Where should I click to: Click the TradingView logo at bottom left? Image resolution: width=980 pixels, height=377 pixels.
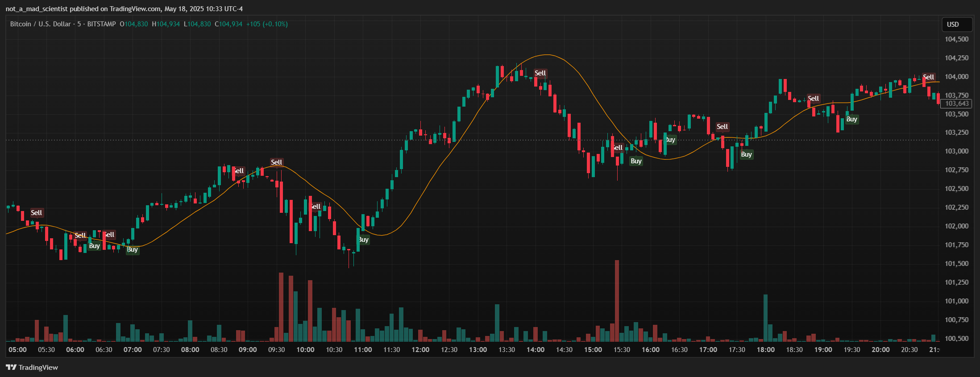(32, 367)
